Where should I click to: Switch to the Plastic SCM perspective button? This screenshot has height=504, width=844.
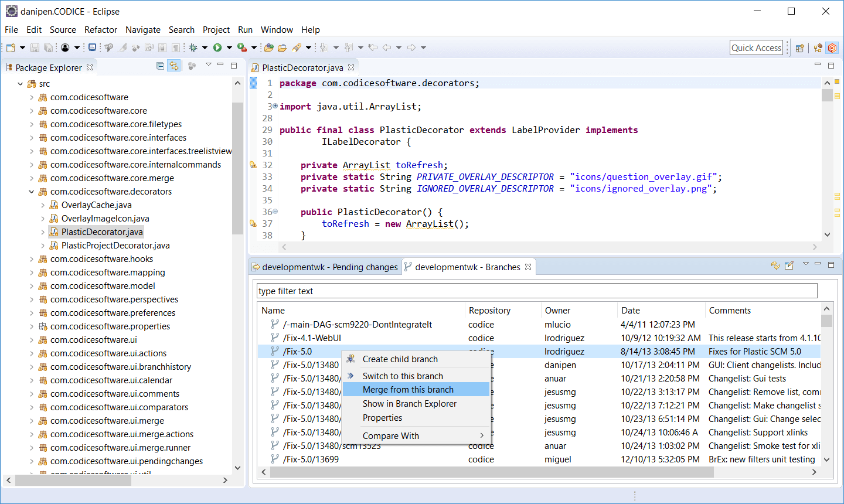[x=832, y=48]
